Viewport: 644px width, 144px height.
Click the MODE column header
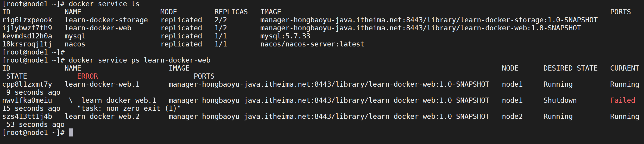168,12
